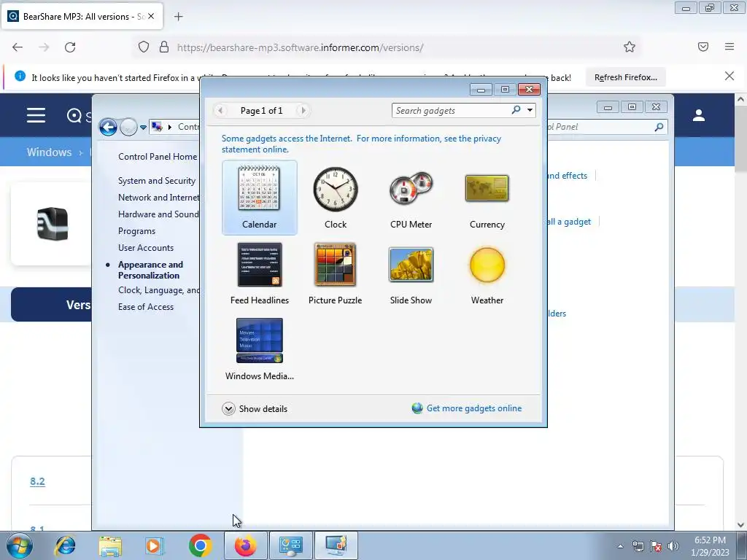Switch to Firefox taskbar button

click(245, 545)
